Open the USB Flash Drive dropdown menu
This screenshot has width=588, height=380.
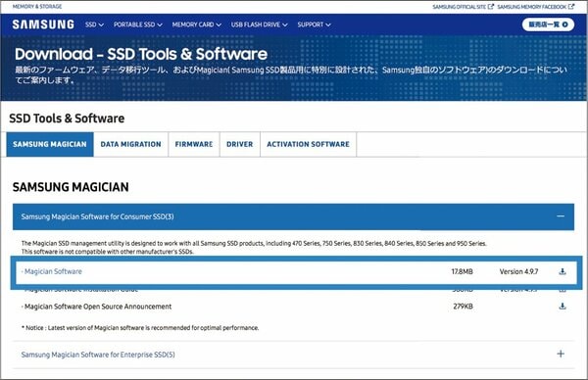pos(259,24)
